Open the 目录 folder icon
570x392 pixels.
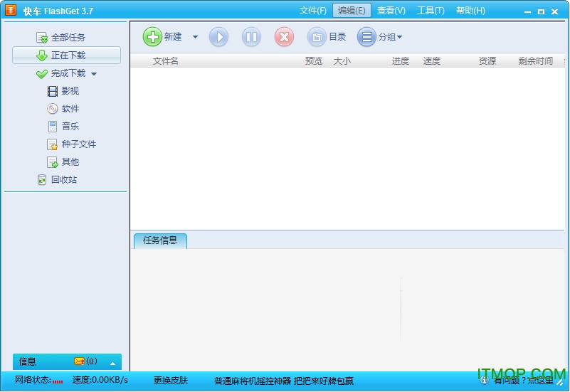pos(317,37)
